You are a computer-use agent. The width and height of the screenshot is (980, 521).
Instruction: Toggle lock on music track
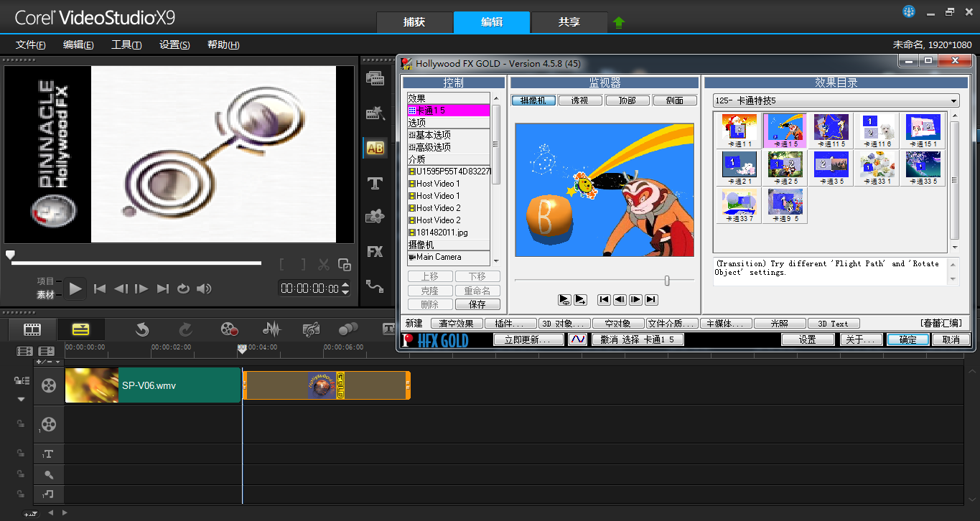(x=21, y=494)
